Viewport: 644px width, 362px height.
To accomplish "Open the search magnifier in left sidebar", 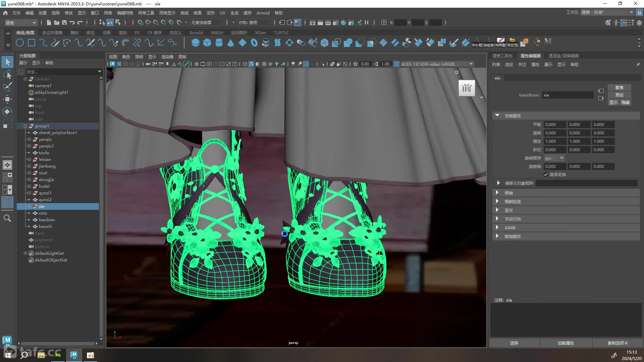I will 7,218.
